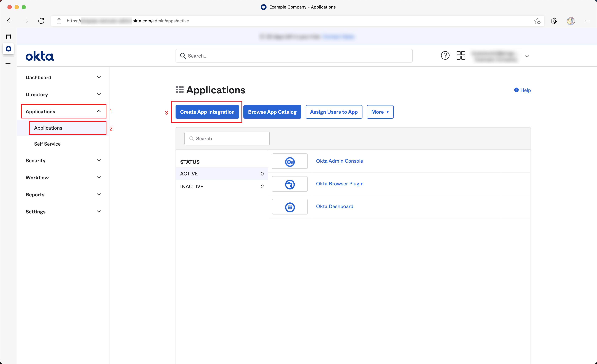This screenshot has width=597, height=364.
Task: Click the Okta logo in header
Action: 40,56
